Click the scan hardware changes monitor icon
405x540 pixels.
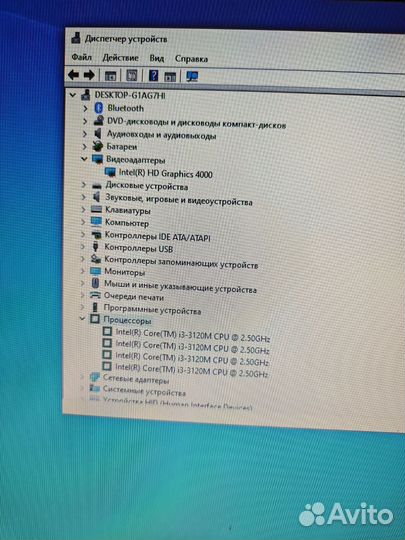click(192, 76)
